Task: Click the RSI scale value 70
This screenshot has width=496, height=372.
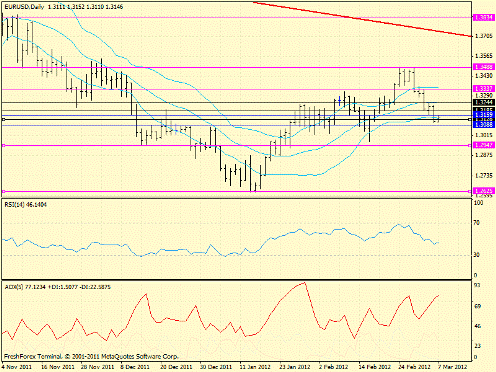Action: (477, 223)
